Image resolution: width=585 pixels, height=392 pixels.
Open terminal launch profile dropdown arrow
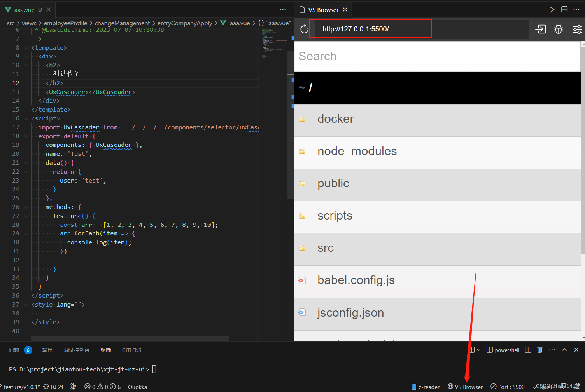(478, 350)
